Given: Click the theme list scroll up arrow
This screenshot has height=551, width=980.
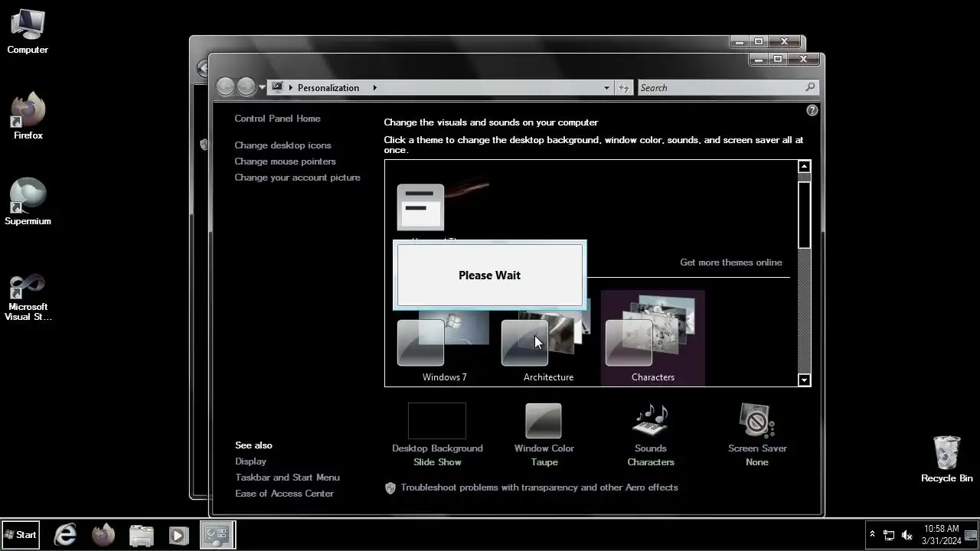Looking at the screenshot, I should coord(804,167).
